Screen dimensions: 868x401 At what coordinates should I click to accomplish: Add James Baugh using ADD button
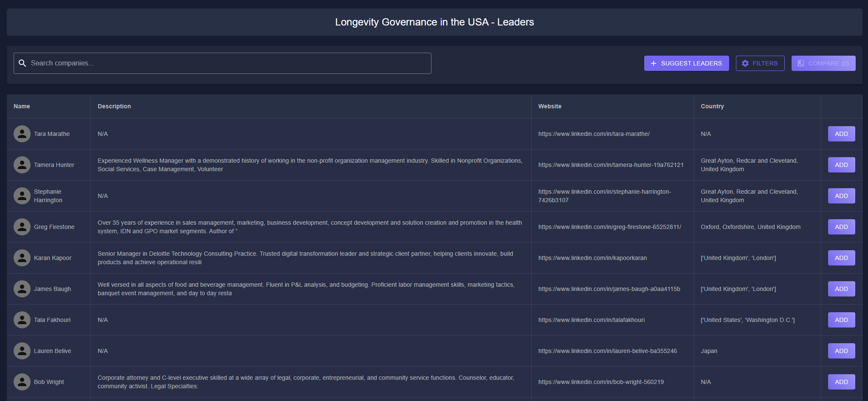[x=841, y=289]
